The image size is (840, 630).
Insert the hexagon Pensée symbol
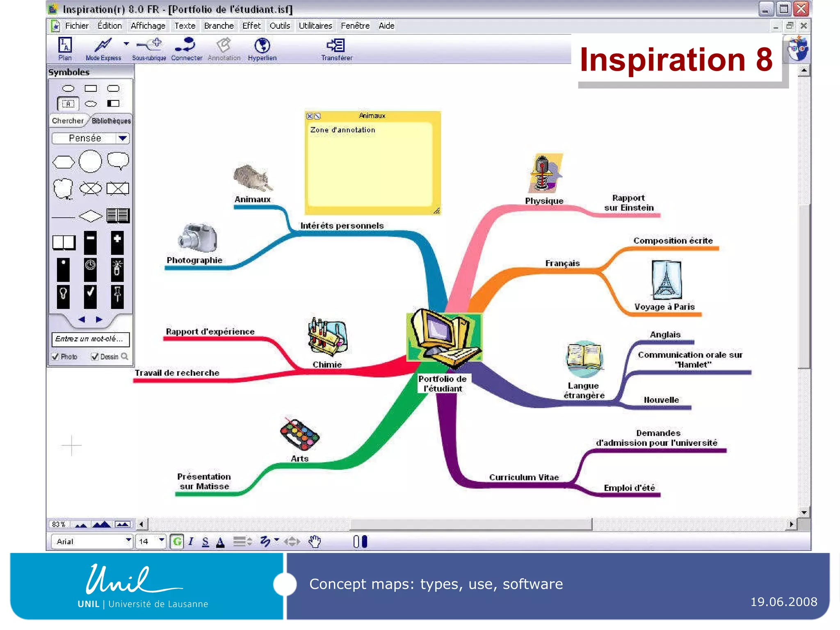click(64, 162)
